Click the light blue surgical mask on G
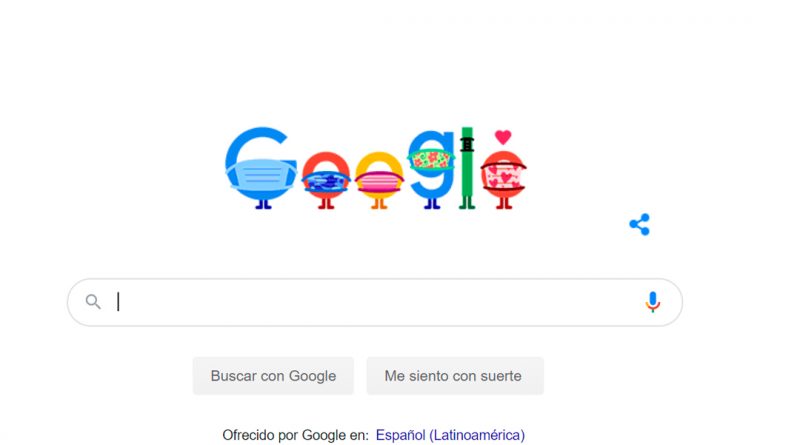 [x=262, y=175]
